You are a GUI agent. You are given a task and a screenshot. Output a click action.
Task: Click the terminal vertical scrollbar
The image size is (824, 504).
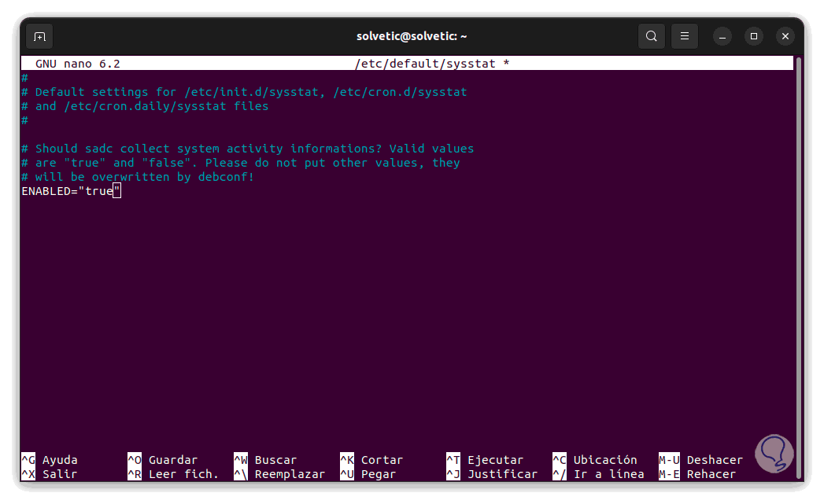[799, 268]
